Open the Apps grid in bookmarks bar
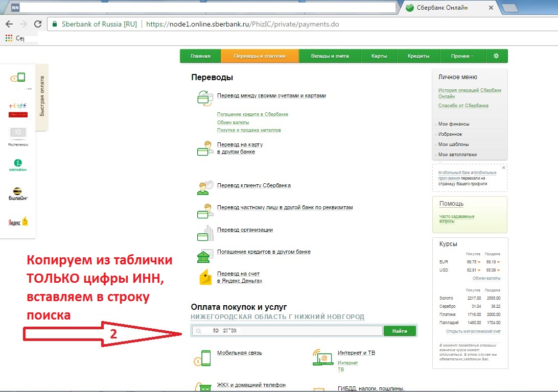Viewport: 558px width, 392px height. point(9,38)
